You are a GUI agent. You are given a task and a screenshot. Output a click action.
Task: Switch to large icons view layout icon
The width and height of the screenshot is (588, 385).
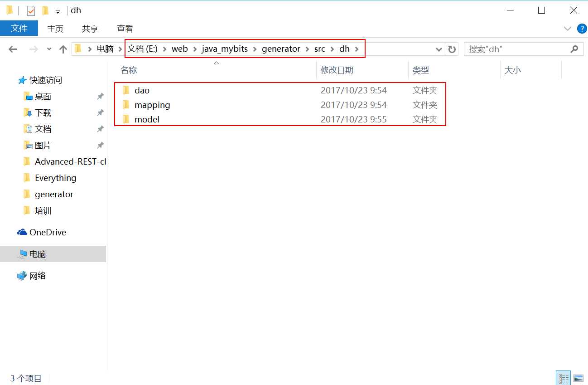(x=578, y=378)
